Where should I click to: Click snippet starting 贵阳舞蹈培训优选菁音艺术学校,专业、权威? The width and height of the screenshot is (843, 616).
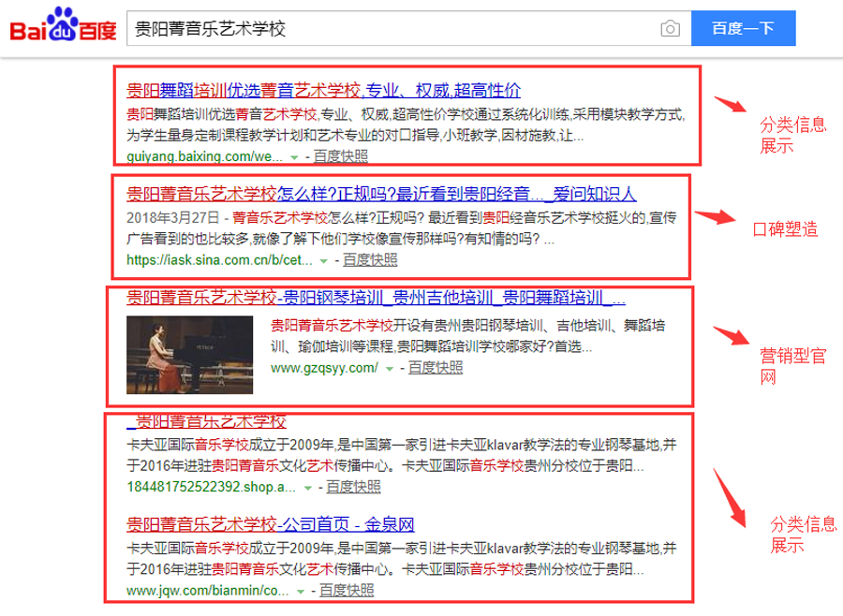(406, 125)
